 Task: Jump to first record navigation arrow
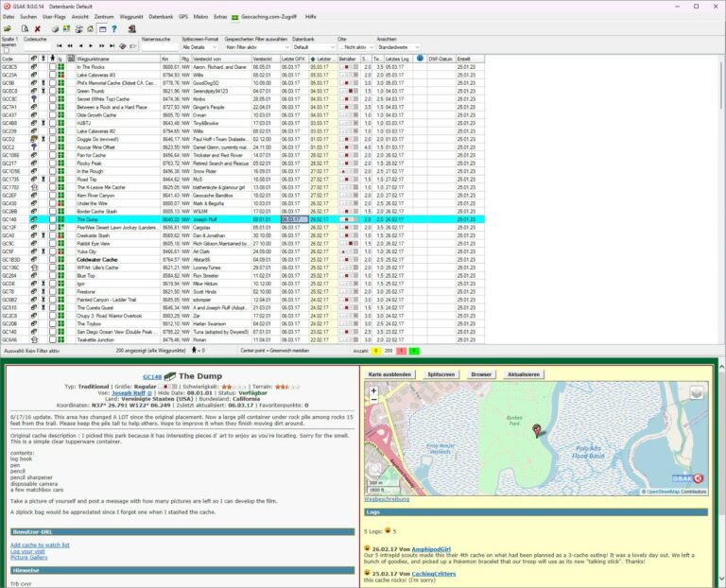coord(60,46)
